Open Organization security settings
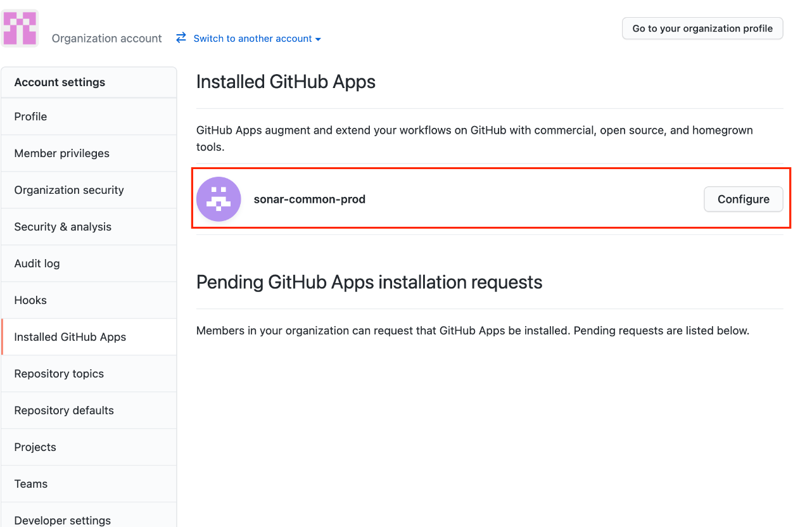 click(69, 190)
